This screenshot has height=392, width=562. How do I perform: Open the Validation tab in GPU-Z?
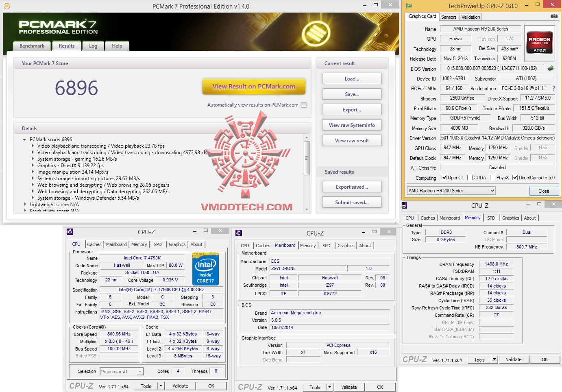[x=471, y=17]
